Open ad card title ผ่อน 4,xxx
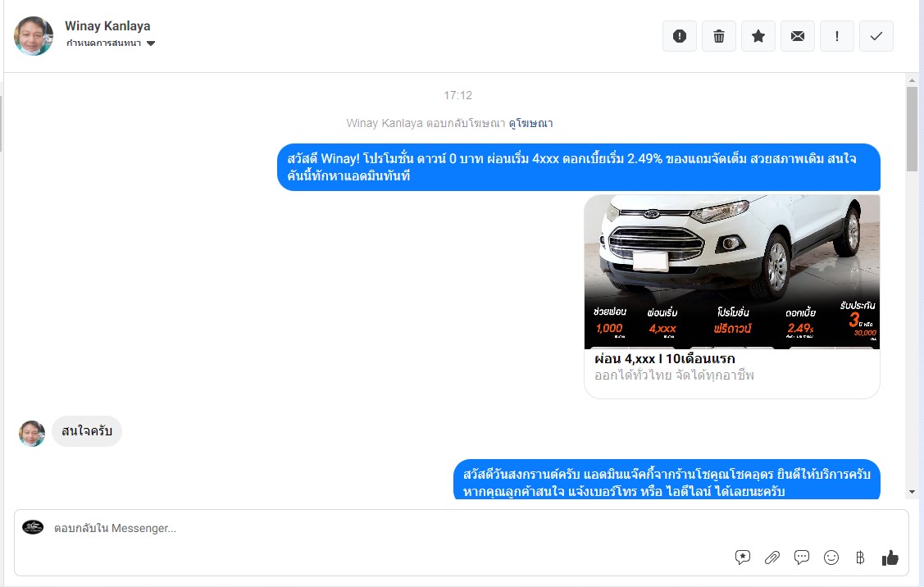Image resolution: width=924 pixels, height=587 pixels. [665, 358]
